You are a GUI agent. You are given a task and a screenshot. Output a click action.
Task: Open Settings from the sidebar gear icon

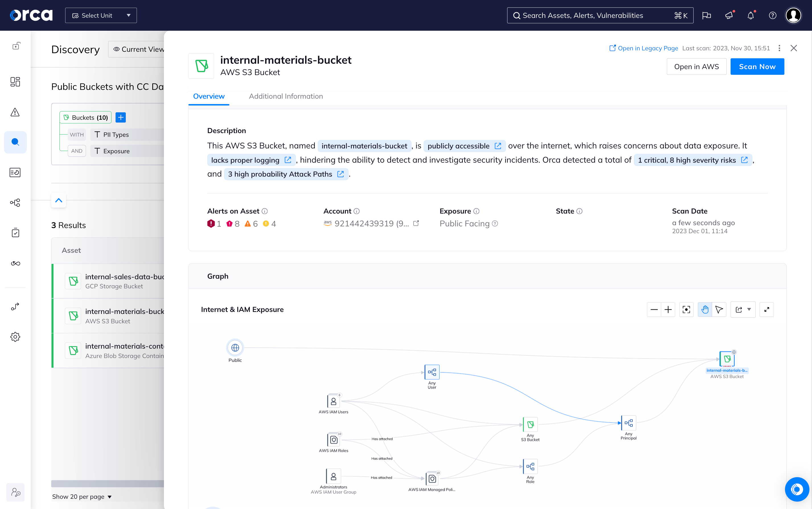15,337
